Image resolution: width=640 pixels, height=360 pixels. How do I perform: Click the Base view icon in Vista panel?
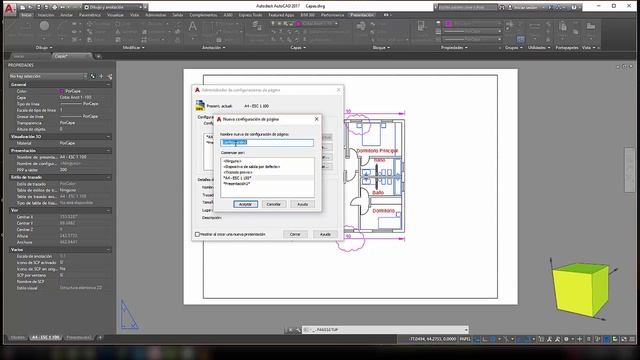[x=591, y=26]
